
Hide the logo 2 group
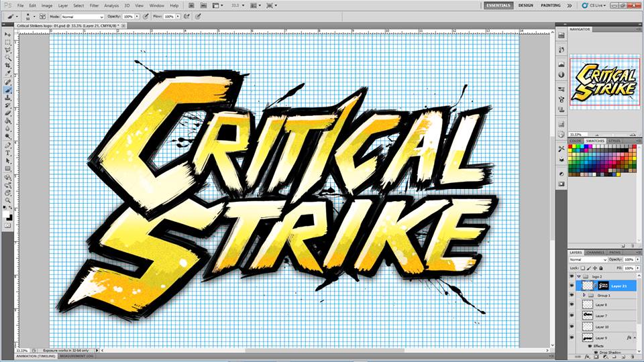click(572, 277)
